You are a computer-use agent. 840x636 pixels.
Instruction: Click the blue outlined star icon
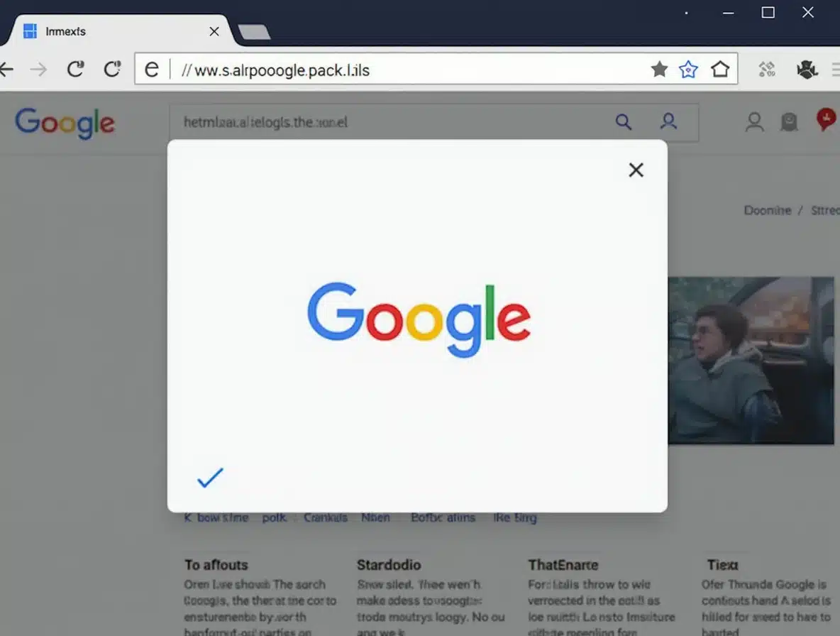tap(688, 69)
